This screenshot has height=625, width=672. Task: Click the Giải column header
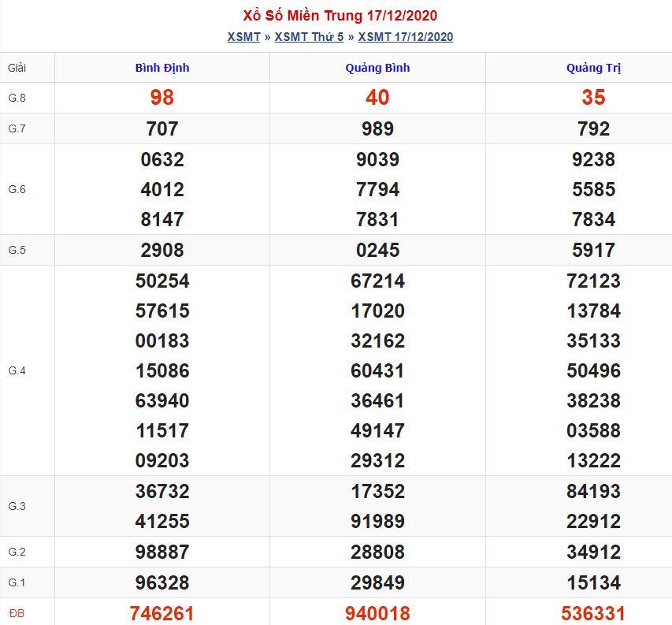click(x=17, y=68)
